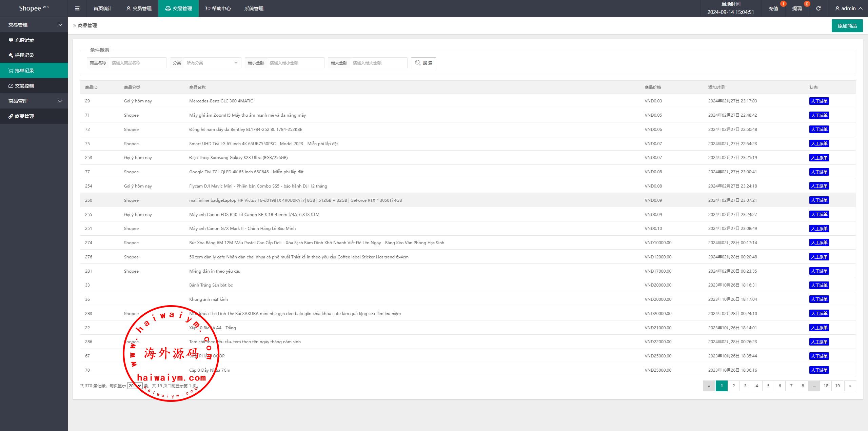868x431 pixels.
Task: Click 人工派单 for Mercedes-Benz GLC 300 row
Action: (819, 101)
